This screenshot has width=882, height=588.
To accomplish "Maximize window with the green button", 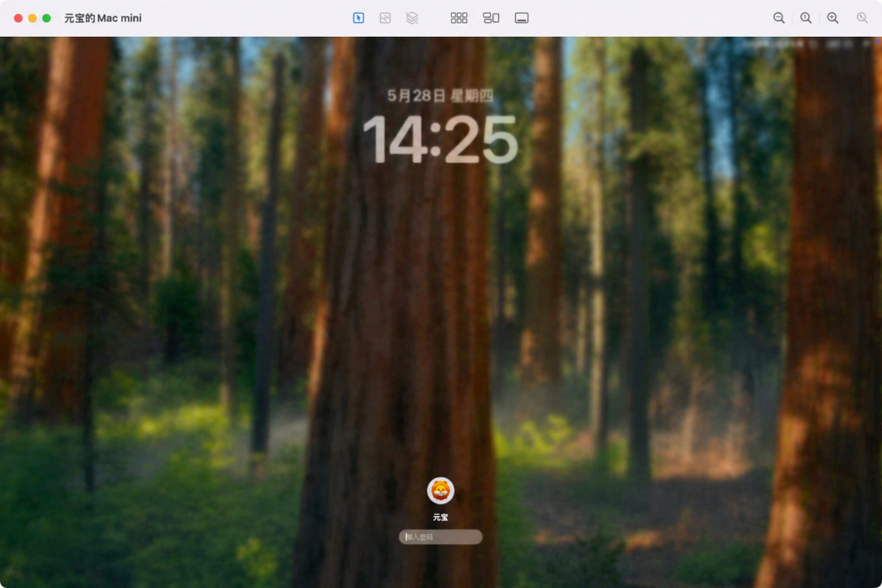I will coord(47,18).
